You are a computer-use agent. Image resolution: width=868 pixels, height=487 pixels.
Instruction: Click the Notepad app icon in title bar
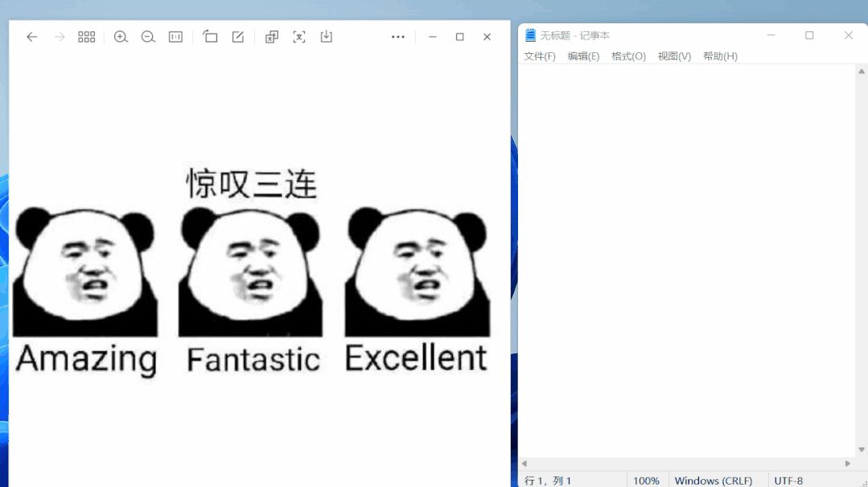(530, 35)
